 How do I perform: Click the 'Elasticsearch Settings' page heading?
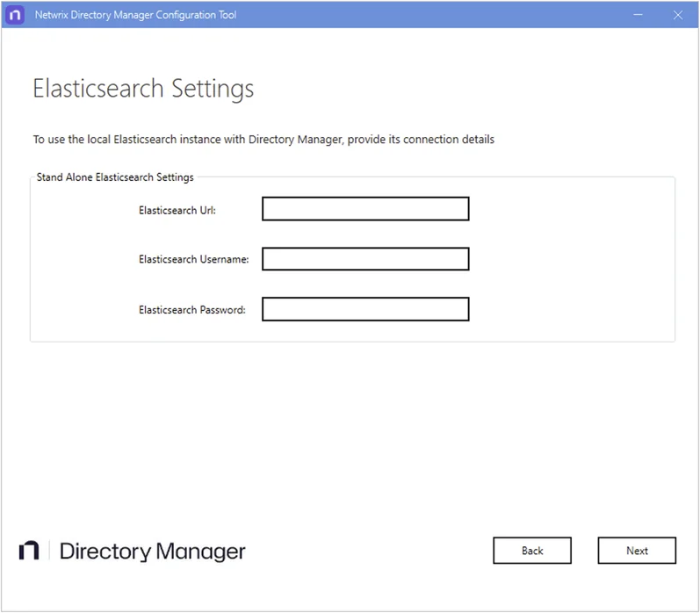coord(143,89)
